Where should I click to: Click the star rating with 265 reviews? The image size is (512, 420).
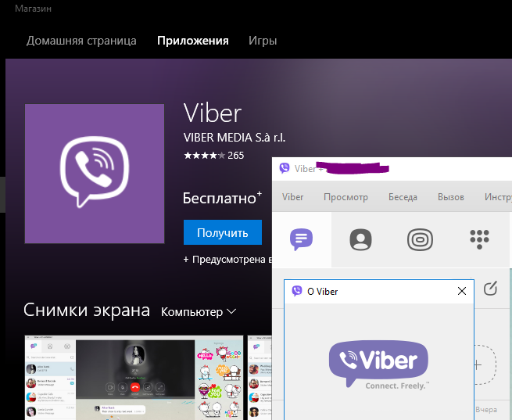213,155
